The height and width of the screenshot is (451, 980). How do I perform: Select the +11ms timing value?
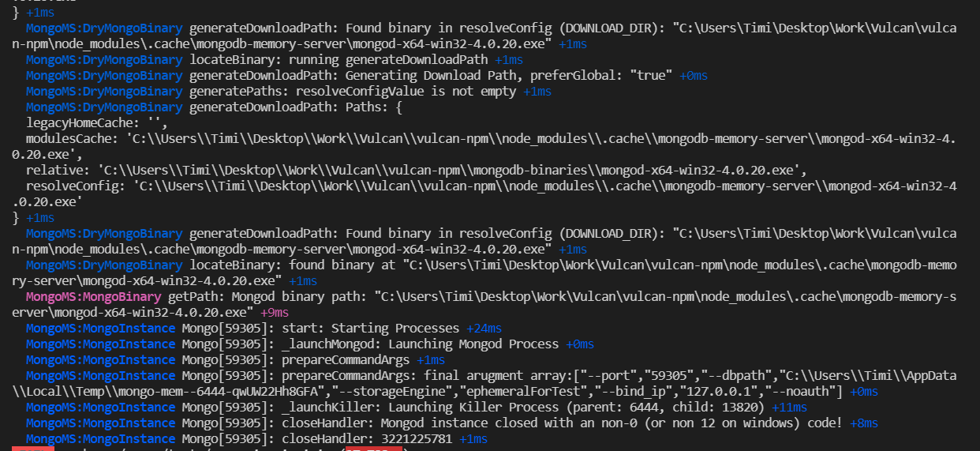(x=789, y=408)
